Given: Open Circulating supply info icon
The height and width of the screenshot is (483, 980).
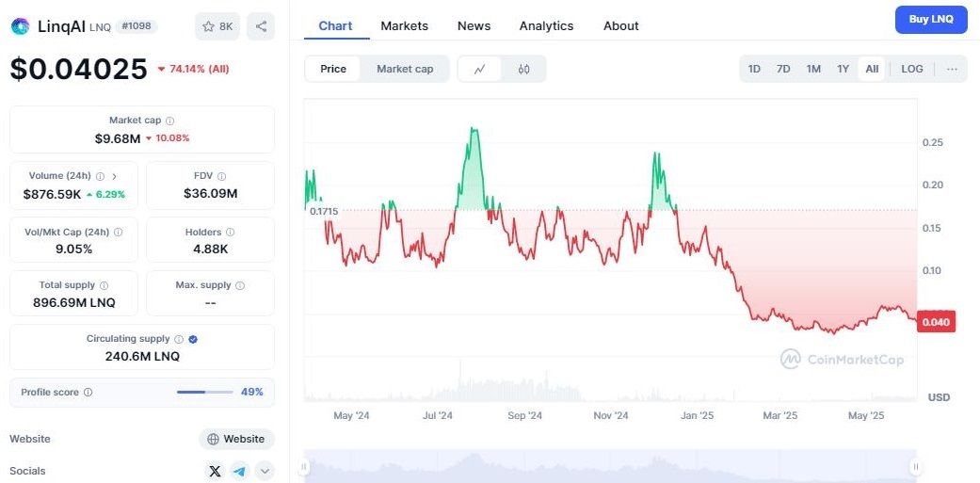Looking at the screenshot, I should [179, 339].
